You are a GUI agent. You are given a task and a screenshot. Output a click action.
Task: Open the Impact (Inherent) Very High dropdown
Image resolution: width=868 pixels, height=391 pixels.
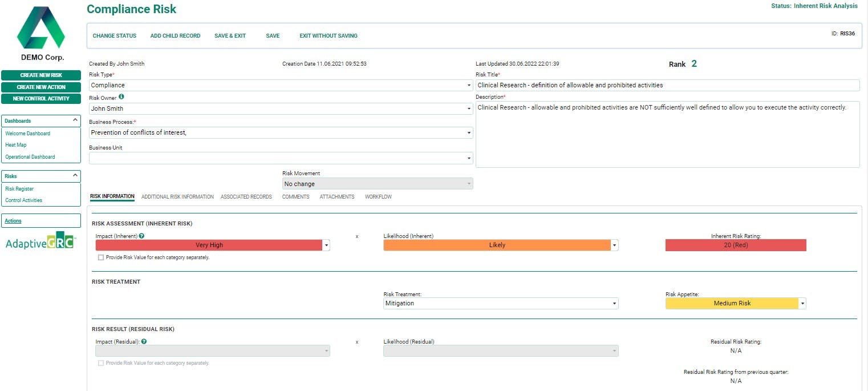pos(213,245)
